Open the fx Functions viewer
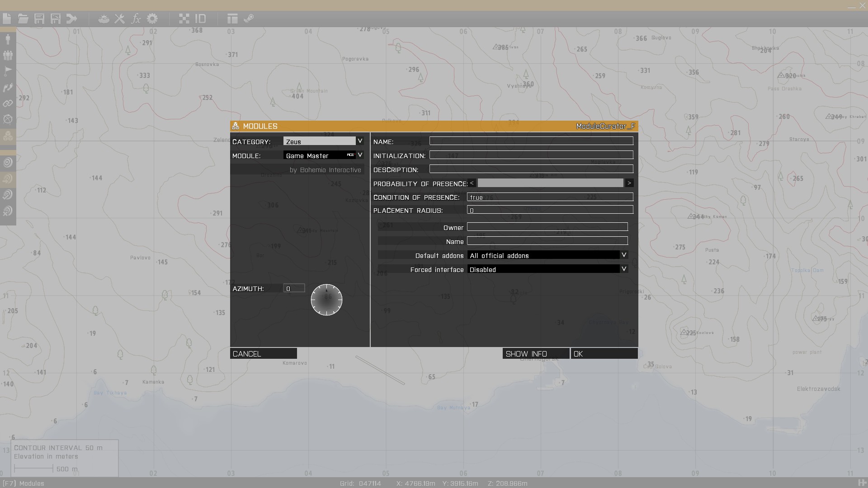This screenshot has width=868, height=488. 136,19
